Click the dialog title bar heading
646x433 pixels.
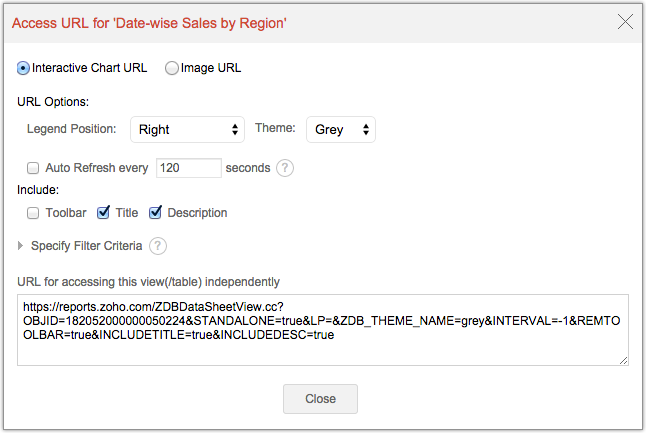pos(149,22)
